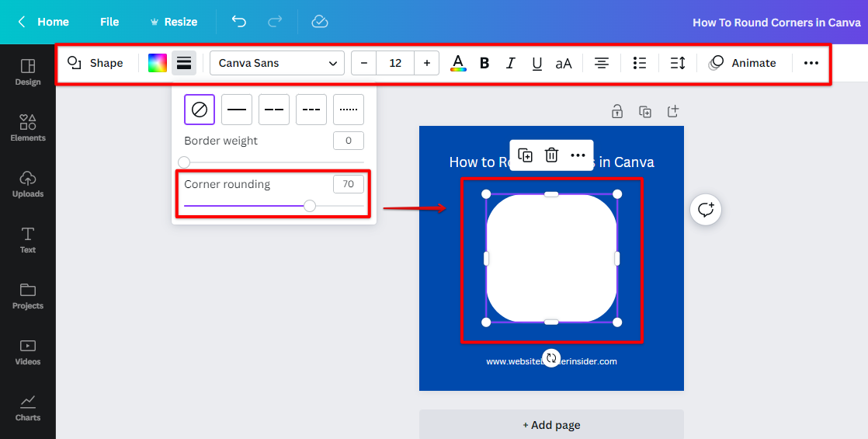Image resolution: width=868 pixels, height=439 pixels.
Task: Click the Border weight value field
Action: [x=349, y=141]
